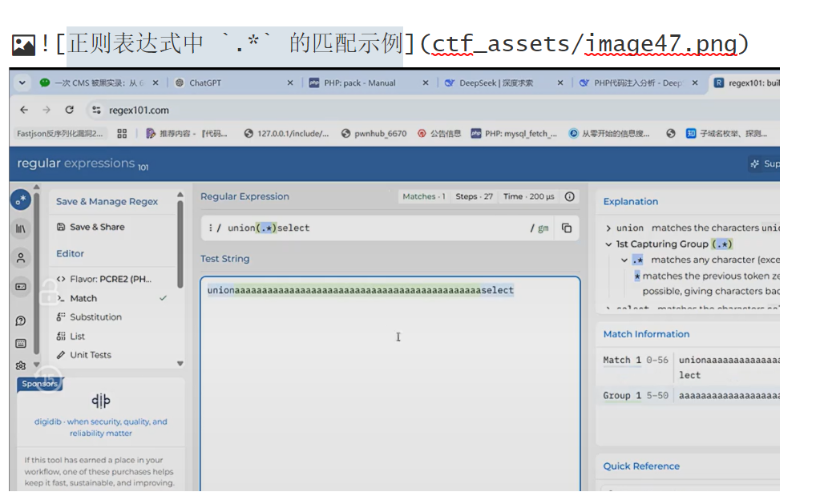Click the Sup sponsor button in header

[x=764, y=163]
